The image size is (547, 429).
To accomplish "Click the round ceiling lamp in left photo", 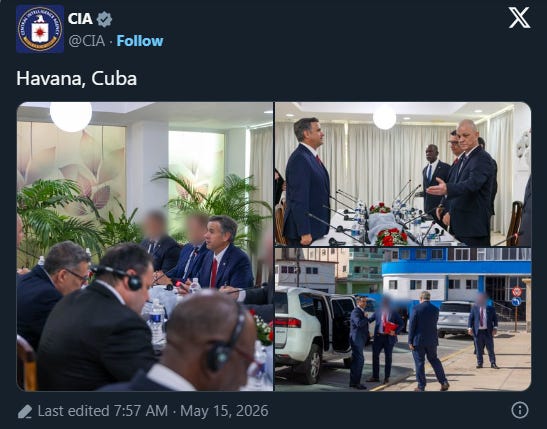I will coord(71,116).
